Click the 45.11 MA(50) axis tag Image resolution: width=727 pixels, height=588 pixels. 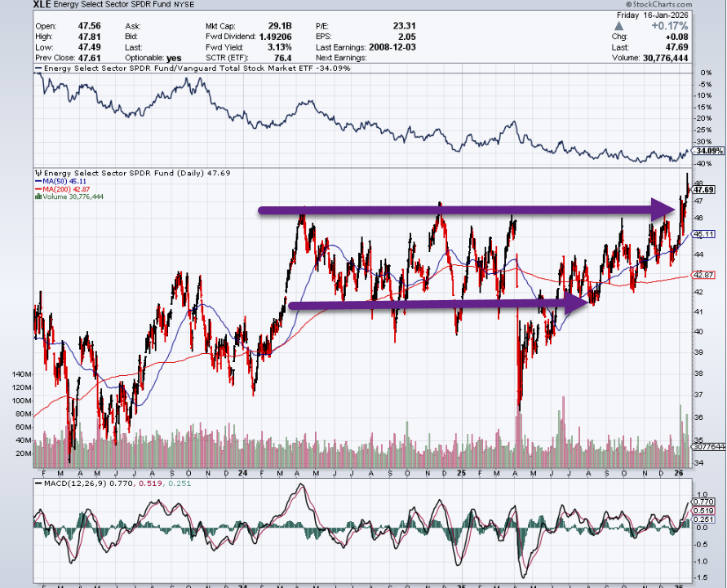pos(703,235)
